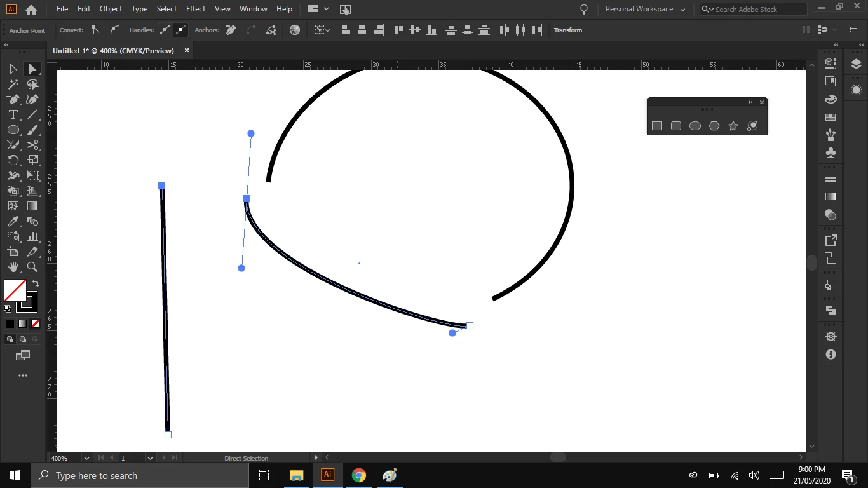868x488 pixels.
Task: Select the Selection tool (hollow arrow)
Action: (x=13, y=69)
